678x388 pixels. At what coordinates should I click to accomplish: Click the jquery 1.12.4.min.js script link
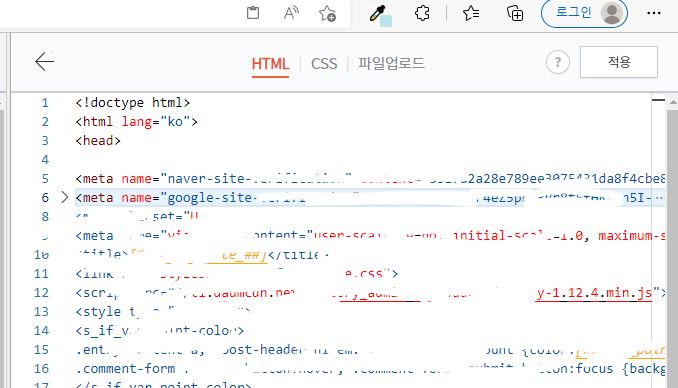594,293
